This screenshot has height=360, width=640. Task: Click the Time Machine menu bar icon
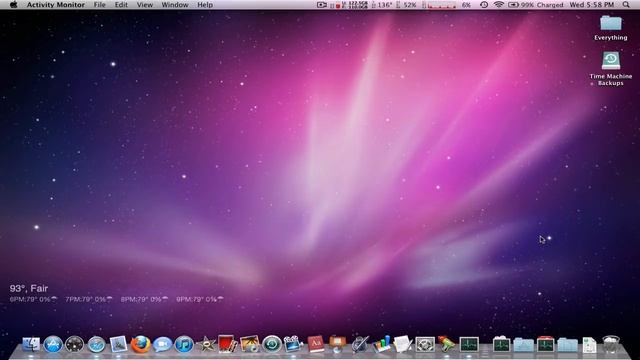click(484, 5)
